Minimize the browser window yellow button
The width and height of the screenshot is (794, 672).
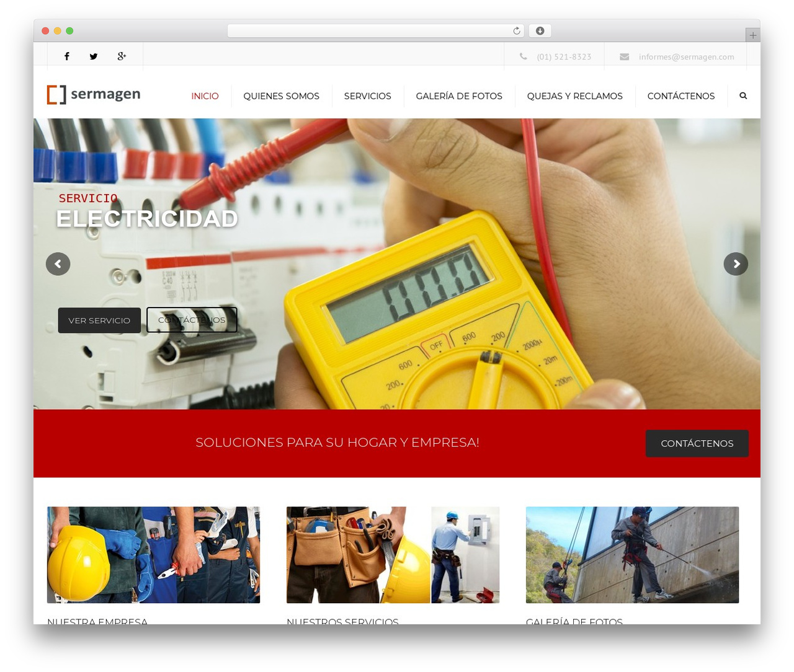click(58, 31)
